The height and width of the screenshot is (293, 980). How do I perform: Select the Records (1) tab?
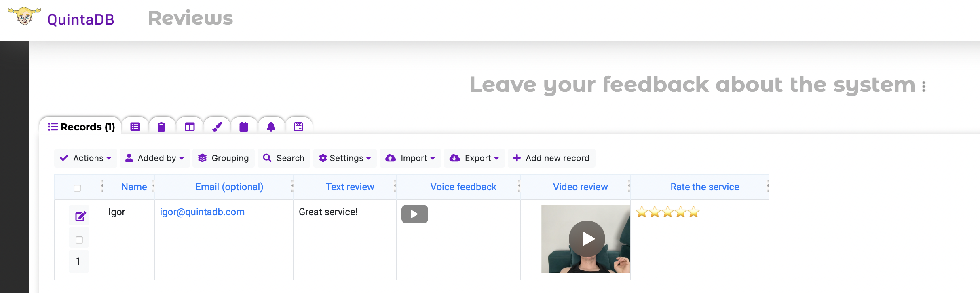tap(81, 127)
